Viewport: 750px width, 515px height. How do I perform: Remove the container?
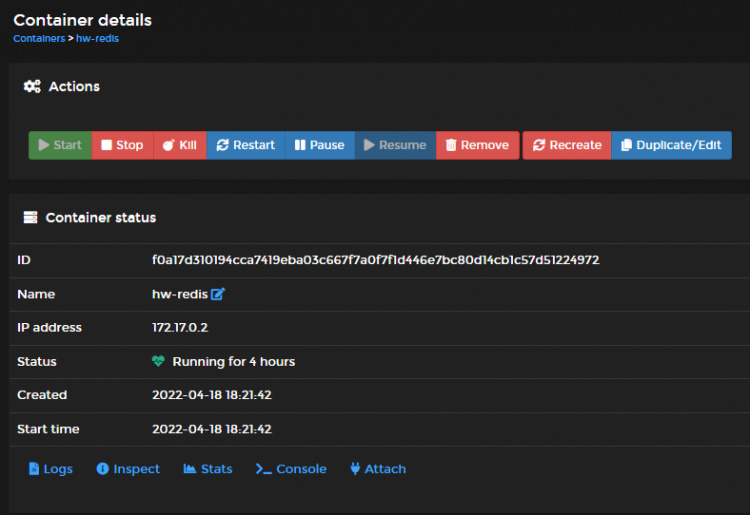(477, 145)
